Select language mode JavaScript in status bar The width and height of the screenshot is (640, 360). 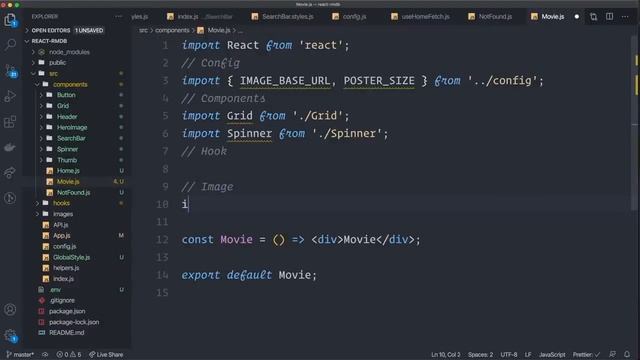[552, 354]
